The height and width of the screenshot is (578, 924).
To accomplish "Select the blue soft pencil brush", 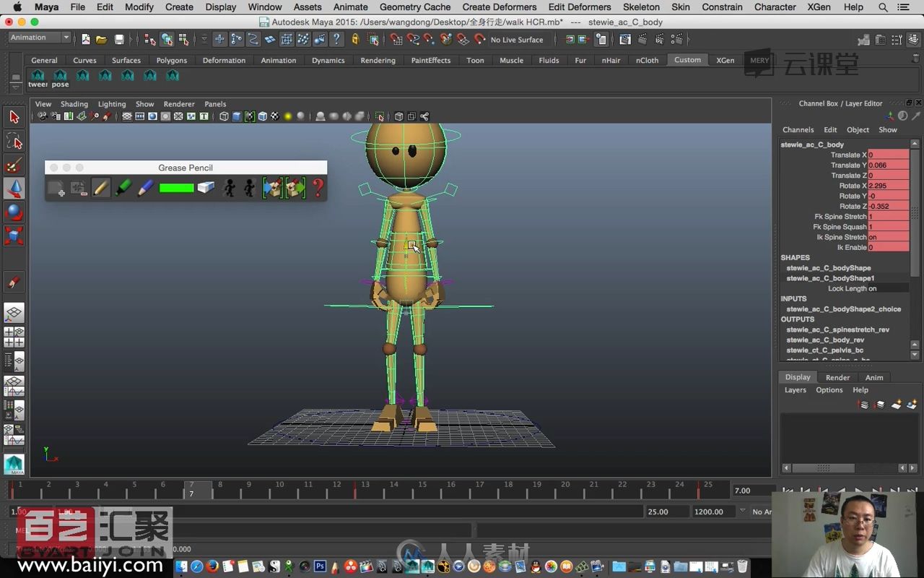I will pos(146,189).
